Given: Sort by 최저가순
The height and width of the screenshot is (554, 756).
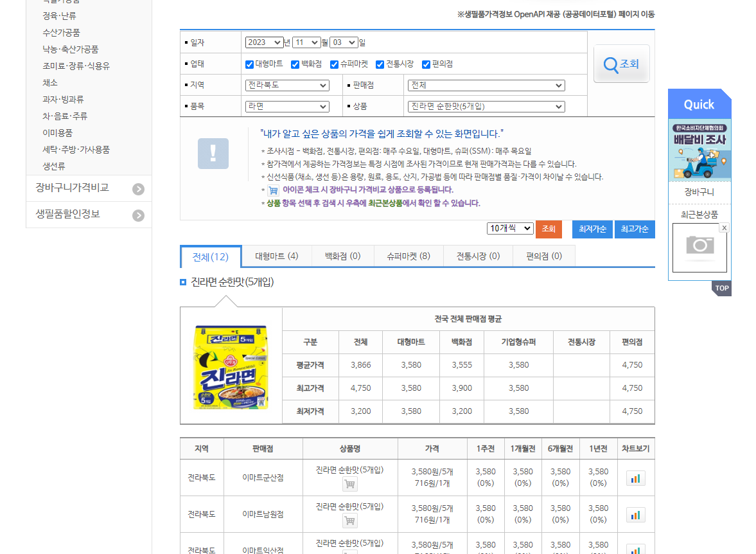Looking at the screenshot, I should (x=593, y=229).
